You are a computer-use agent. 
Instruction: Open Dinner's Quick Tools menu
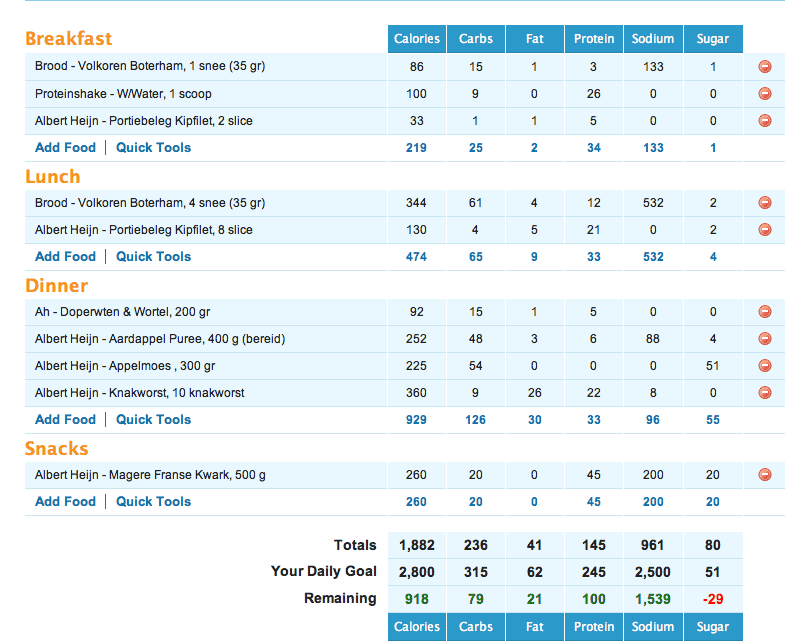click(x=153, y=420)
